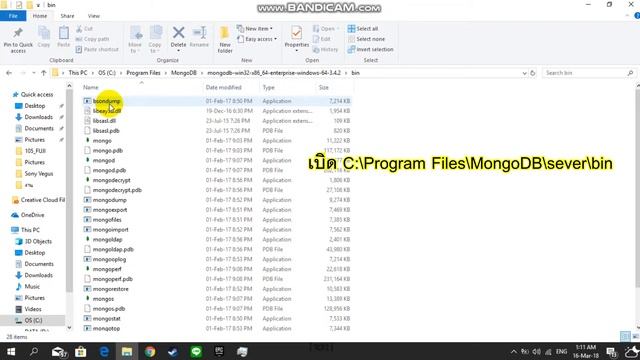Create a New folder from ribbon
The image size is (640, 360).
225,40
